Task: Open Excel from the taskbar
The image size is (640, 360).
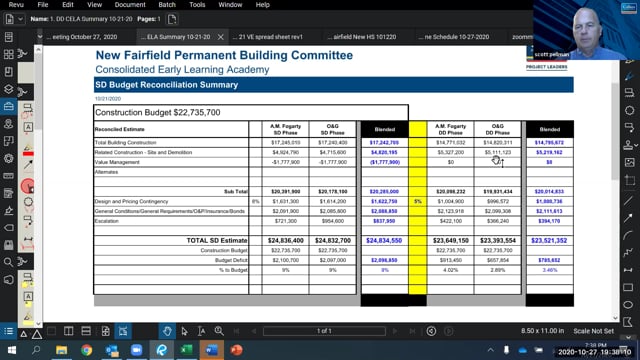Action: (x=186, y=350)
